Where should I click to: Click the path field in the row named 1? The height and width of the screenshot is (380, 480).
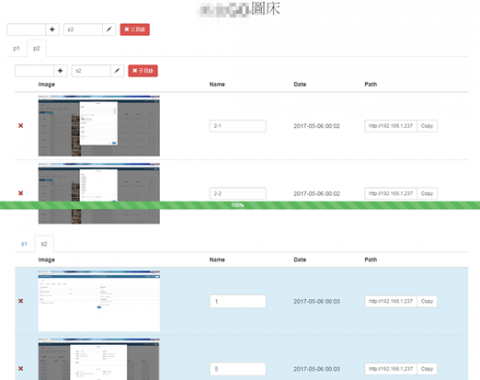coord(391,301)
